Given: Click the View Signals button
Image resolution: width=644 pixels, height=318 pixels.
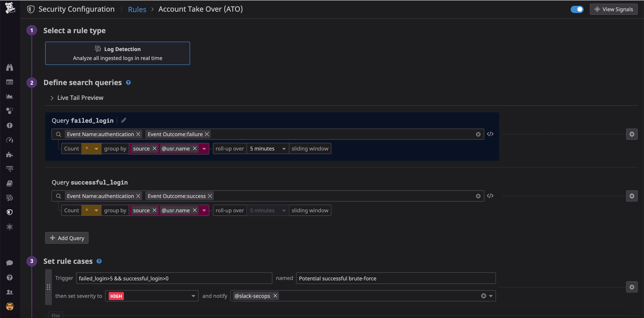Looking at the screenshot, I should click(x=613, y=9).
